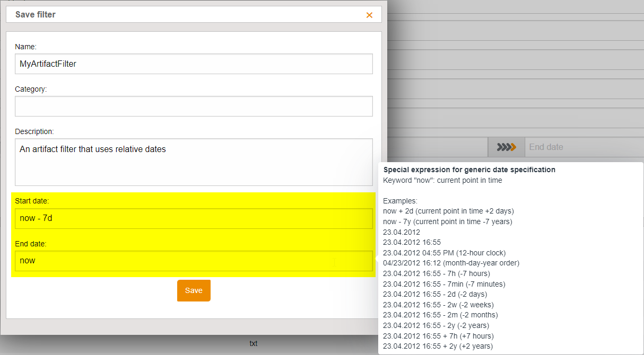Click the background End date placeholder field
644x355 pixels.
pyautogui.click(x=584, y=147)
